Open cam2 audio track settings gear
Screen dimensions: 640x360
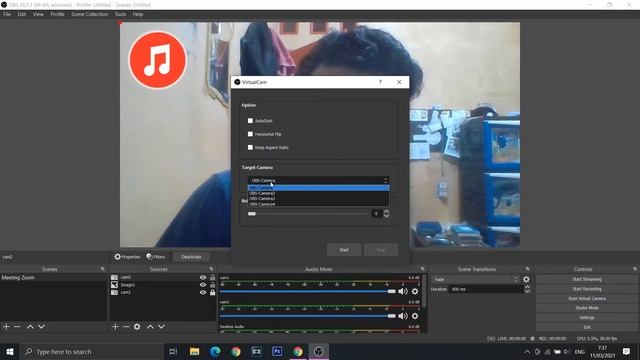(x=415, y=316)
